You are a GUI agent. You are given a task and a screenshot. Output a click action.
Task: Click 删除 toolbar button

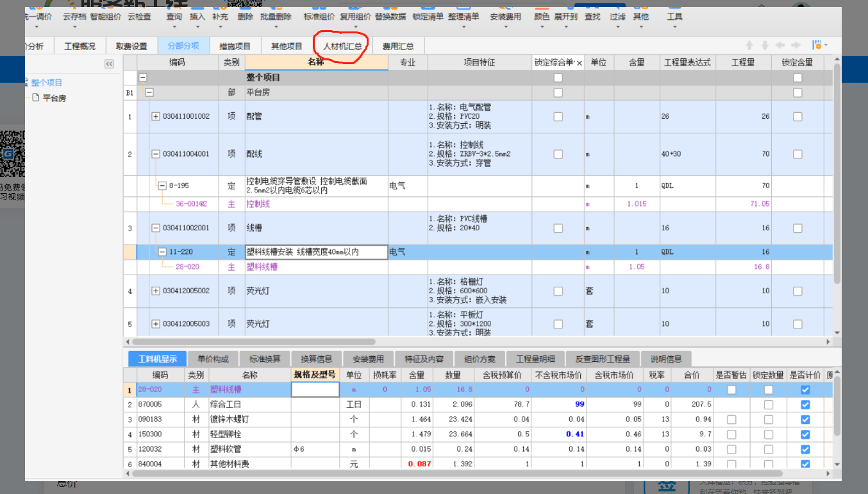pos(245,17)
